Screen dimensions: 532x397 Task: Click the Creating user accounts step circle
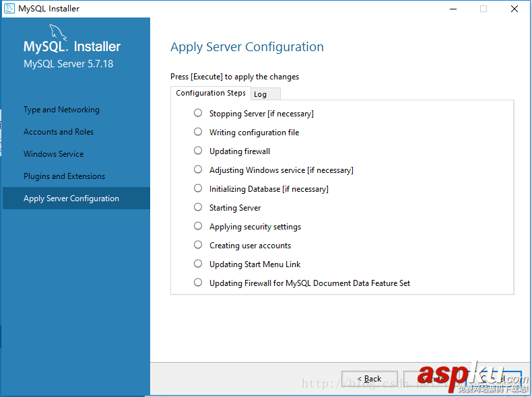point(198,245)
